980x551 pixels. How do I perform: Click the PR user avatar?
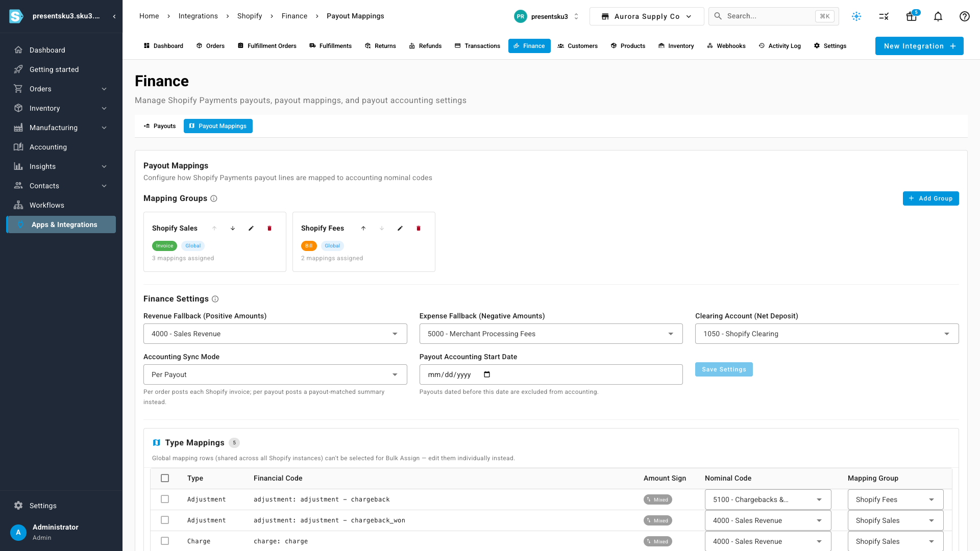click(520, 16)
